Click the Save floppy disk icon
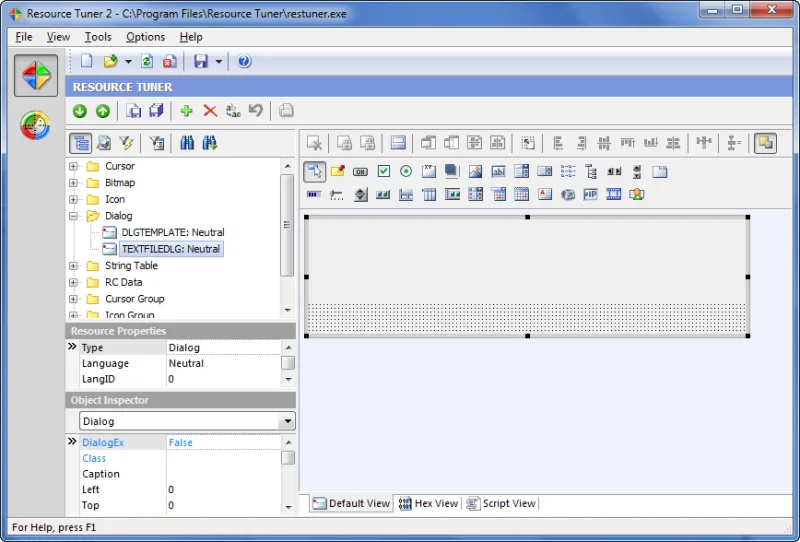This screenshot has width=800, height=542. point(201,61)
